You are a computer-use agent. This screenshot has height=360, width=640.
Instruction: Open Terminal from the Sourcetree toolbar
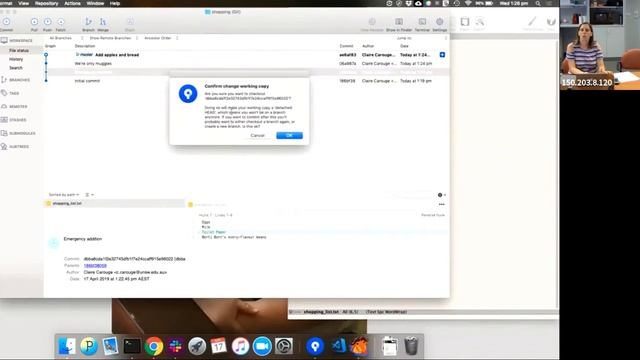click(422, 24)
